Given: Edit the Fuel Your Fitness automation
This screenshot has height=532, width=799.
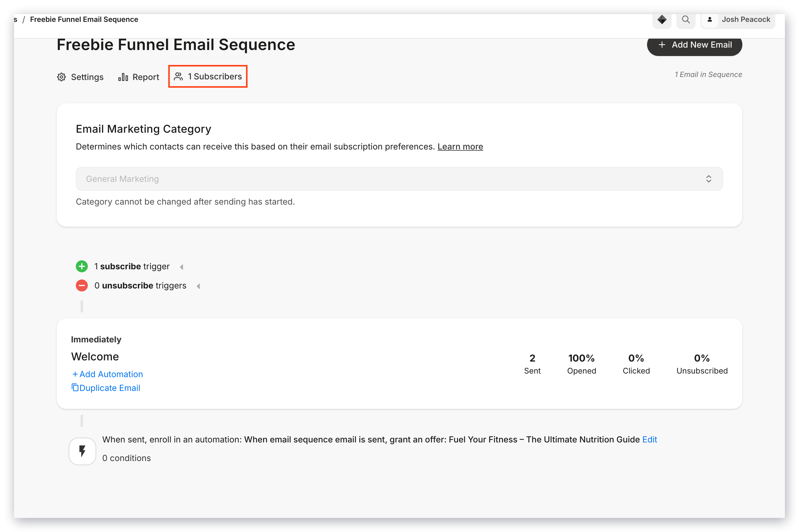Looking at the screenshot, I should (x=650, y=439).
